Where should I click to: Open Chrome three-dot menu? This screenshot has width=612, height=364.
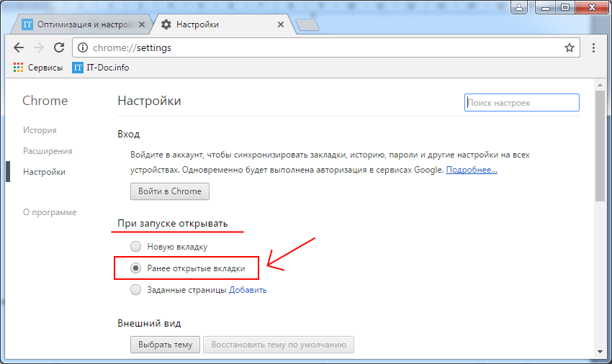pos(593,48)
